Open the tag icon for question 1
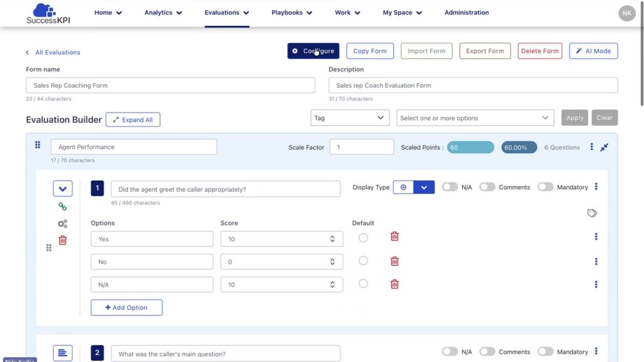 click(x=592, y=213)
